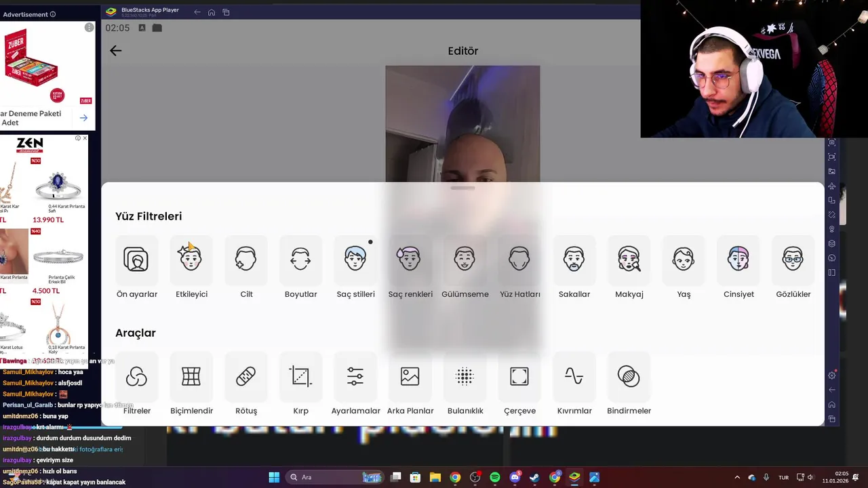Click BlueStacks side toolbar back arrow
The image size is (868, 488).
coord(832,390)
